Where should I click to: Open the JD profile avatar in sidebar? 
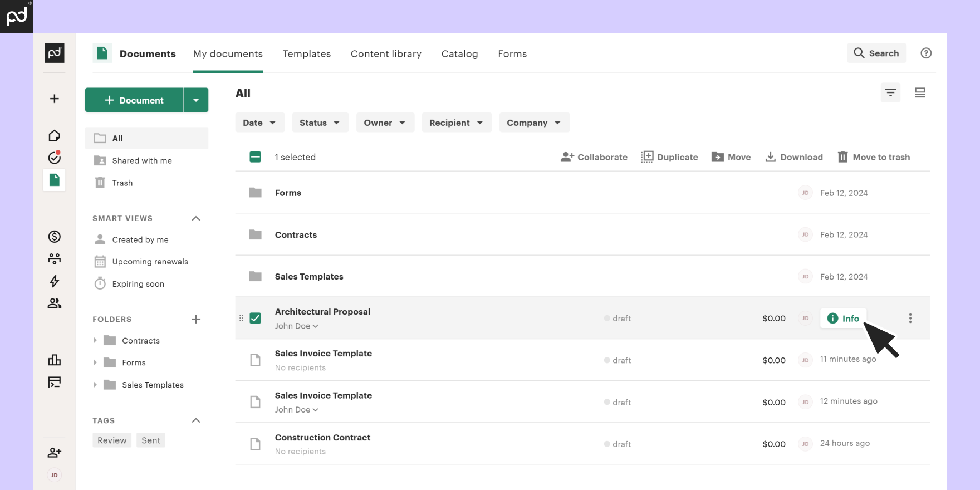[54, 475]
